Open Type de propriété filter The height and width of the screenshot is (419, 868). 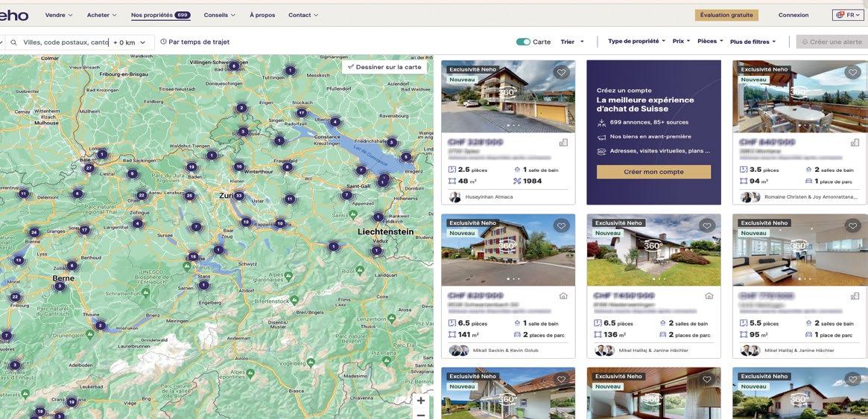(636, 41)
